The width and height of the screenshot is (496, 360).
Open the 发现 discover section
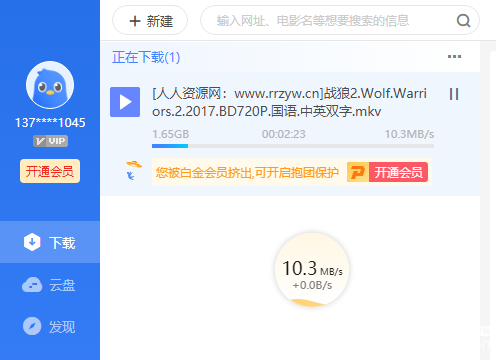click(x=50, y=326)
